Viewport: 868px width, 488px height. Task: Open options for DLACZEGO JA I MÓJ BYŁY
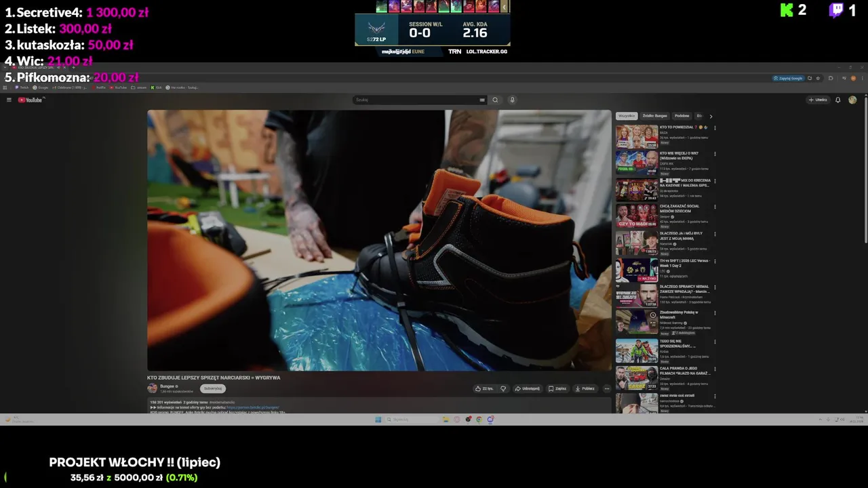coord(715,235)
